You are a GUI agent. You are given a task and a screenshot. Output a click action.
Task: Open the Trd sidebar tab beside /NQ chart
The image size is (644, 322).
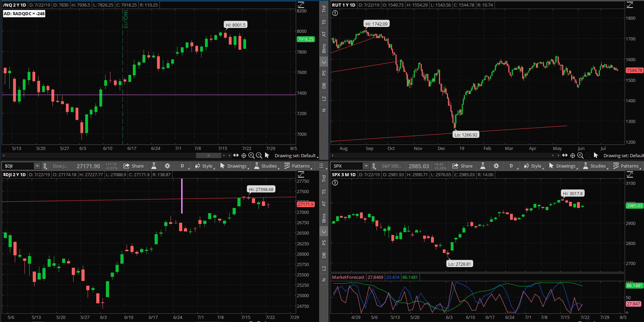point(324,9)
